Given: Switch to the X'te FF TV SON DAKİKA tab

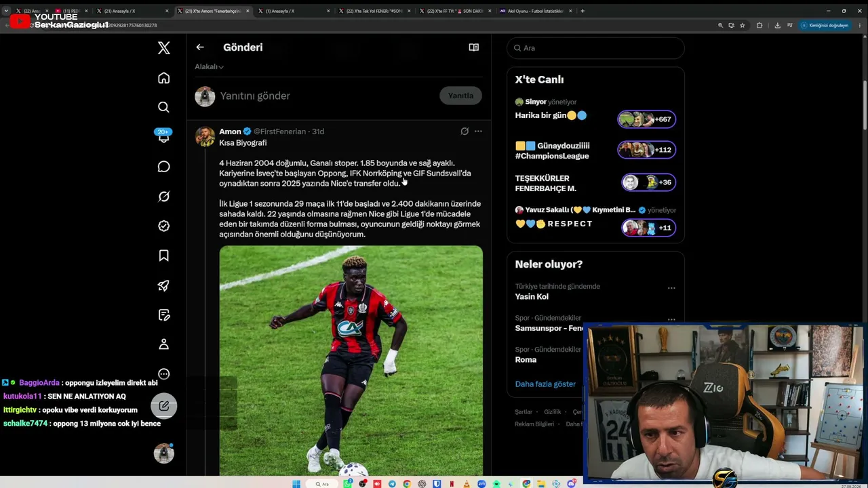Looking at the screenshot, I should tap(454, 11).
